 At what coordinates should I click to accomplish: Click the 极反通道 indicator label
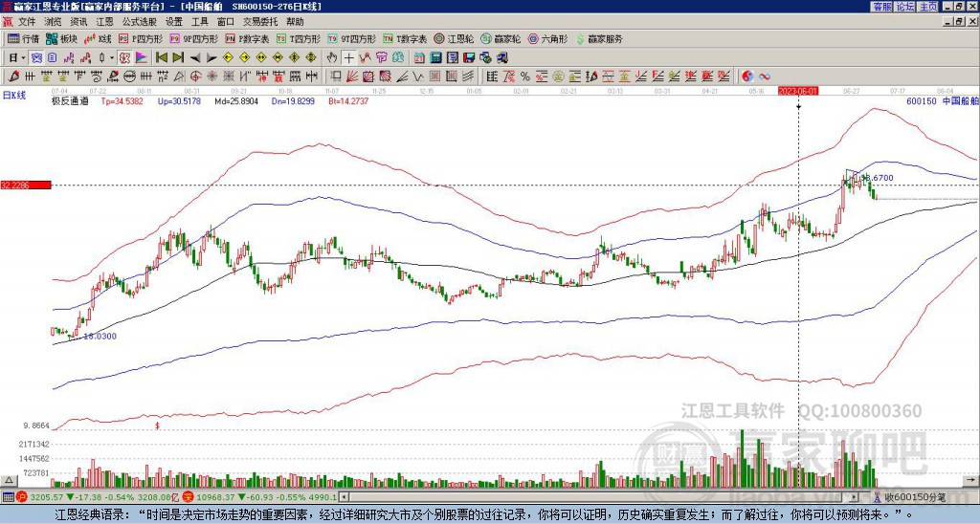(69, 100)
